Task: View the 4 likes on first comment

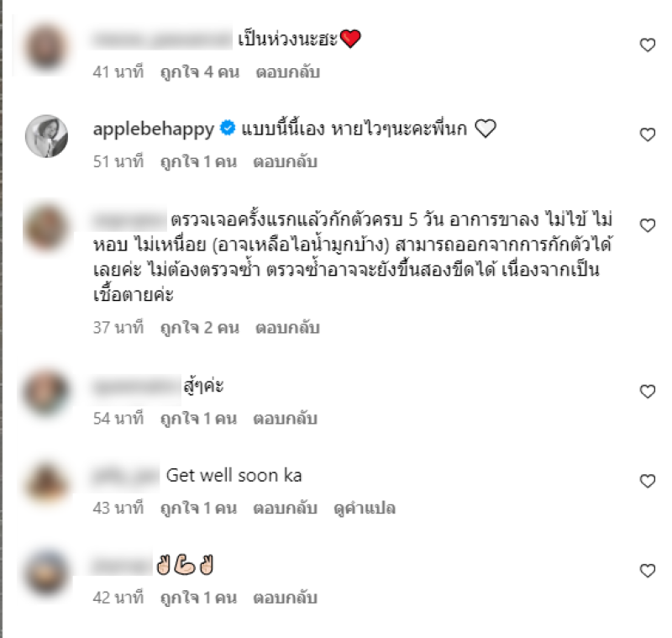Action: [200, 72]
